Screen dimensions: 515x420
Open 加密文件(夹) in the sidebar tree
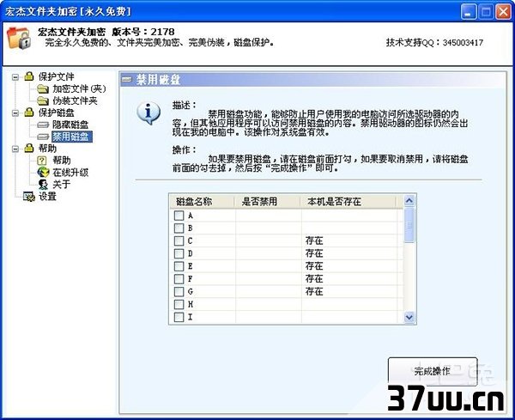coord(79,88)
